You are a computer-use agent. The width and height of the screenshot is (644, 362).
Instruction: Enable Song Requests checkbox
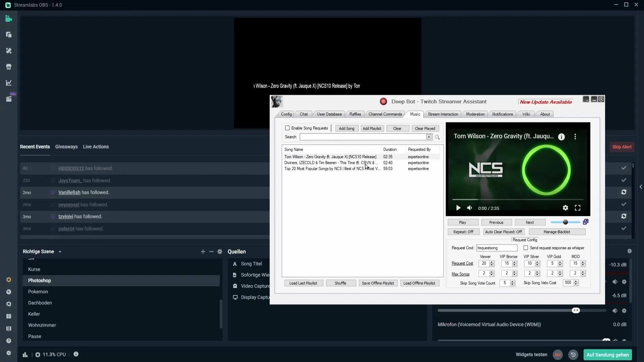287,128
